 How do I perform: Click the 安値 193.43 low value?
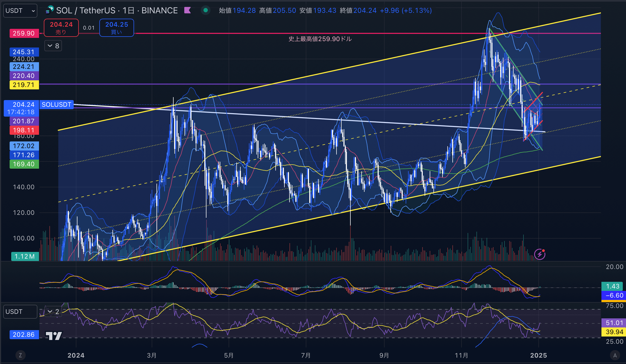[x=318, y=10]
